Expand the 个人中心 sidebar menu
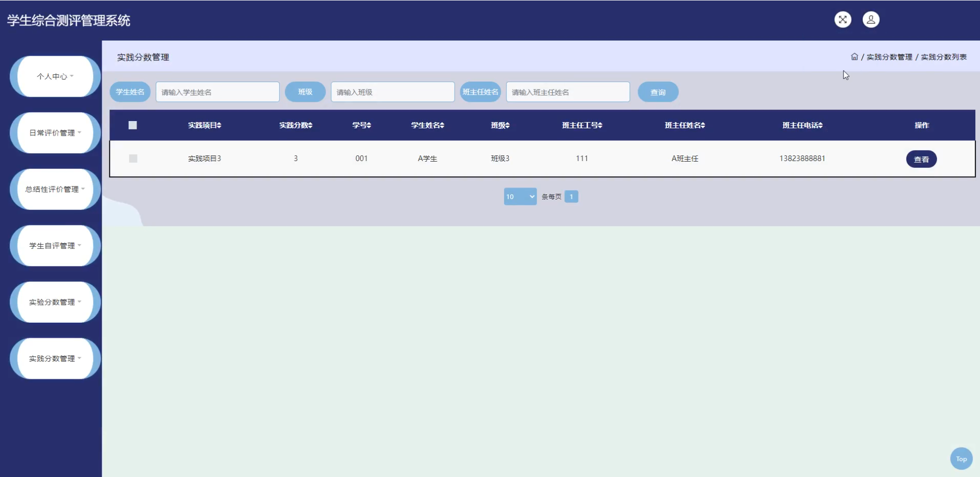The image size is (980, 477). pos(55,76)
